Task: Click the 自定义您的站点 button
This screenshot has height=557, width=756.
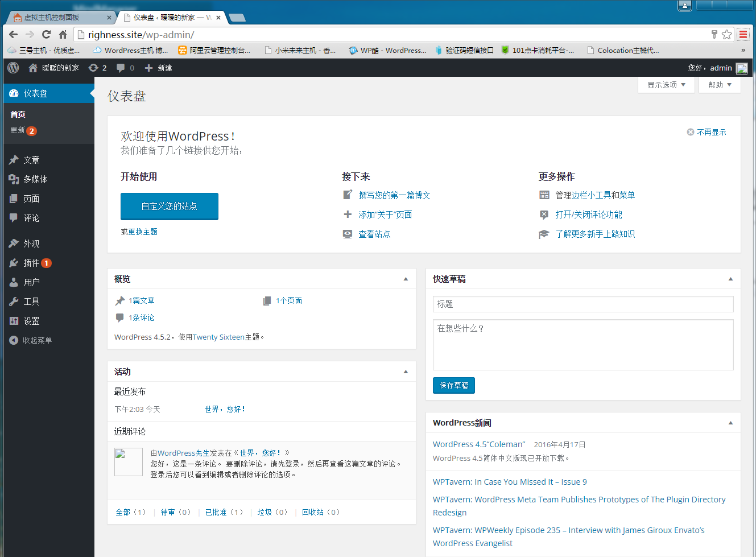Action: (x=170, y=206)
